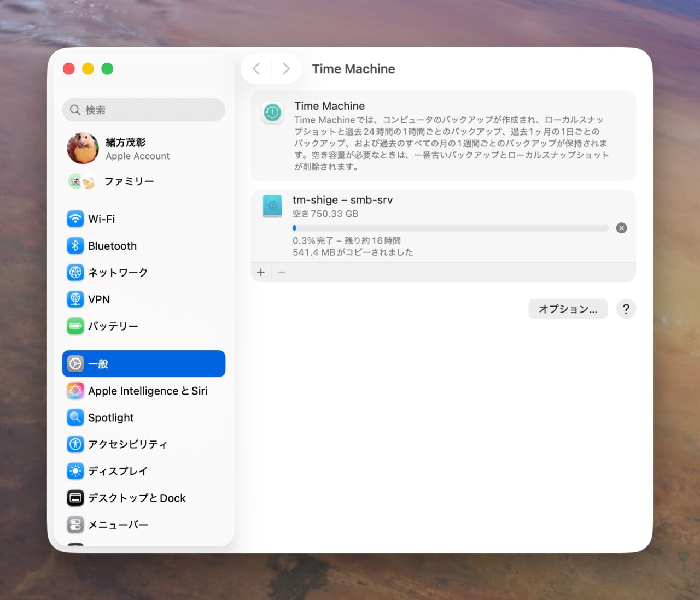Click the 空き 750.33 GB text
This screenshot has width=700, height=600.
click(325, 214)
